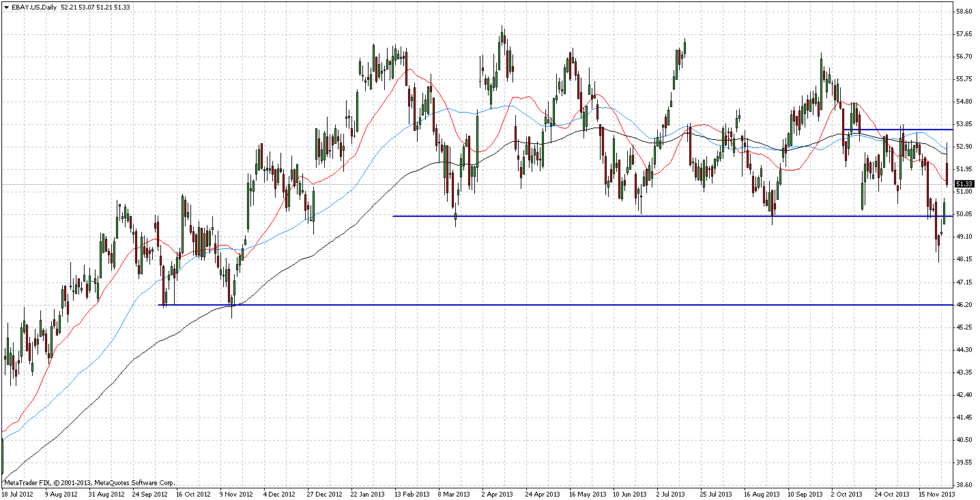
Task: Select the blue horizontal line at 50.05
Action: pos(614,216)
